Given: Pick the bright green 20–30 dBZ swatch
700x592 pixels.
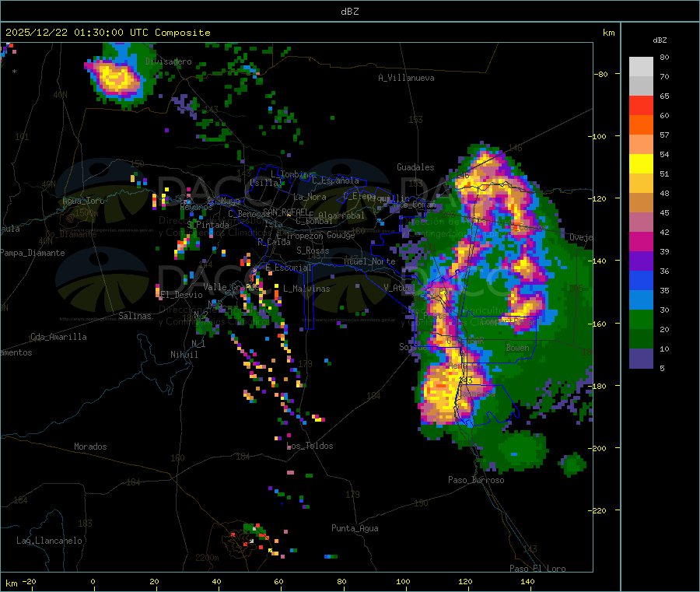Looking at the screenshot, I should coord(641,319).
